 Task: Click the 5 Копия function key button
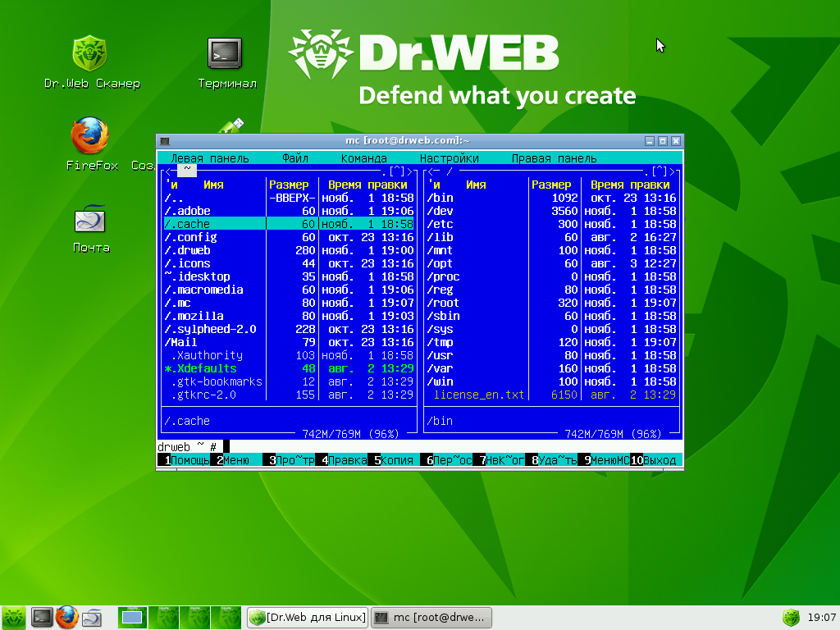tap(394, 460)
